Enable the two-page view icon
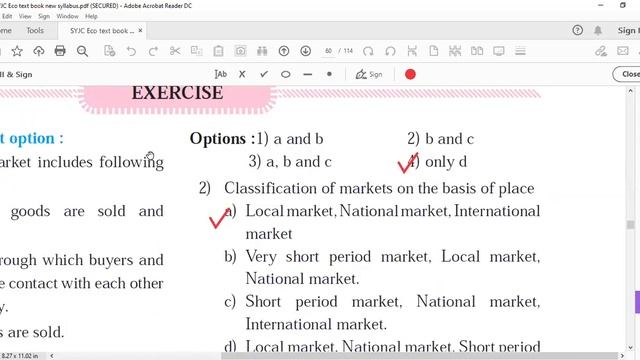640x360 pixels. pos(477,51)
